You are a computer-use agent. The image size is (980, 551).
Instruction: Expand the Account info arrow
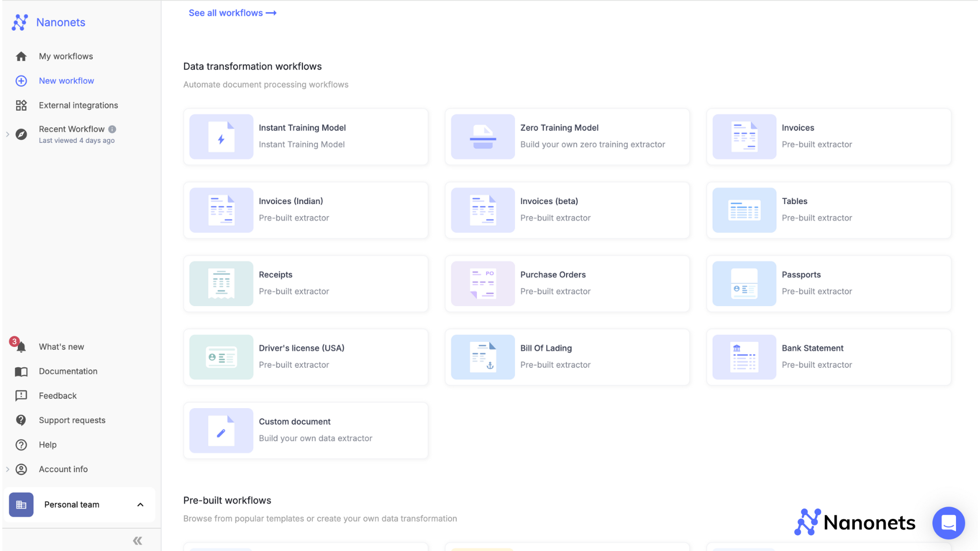(8, 469)
